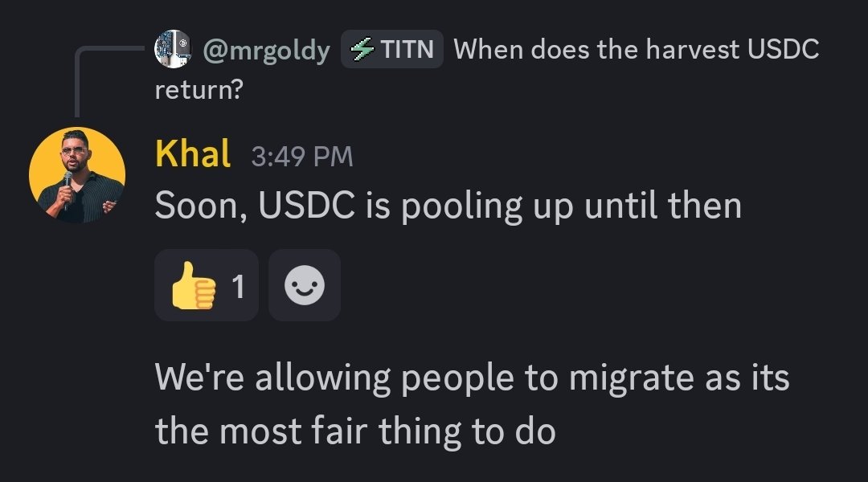Open Khal's large profile avatar
This screenshot has height=482, width=868.
(x=77, y=174)
